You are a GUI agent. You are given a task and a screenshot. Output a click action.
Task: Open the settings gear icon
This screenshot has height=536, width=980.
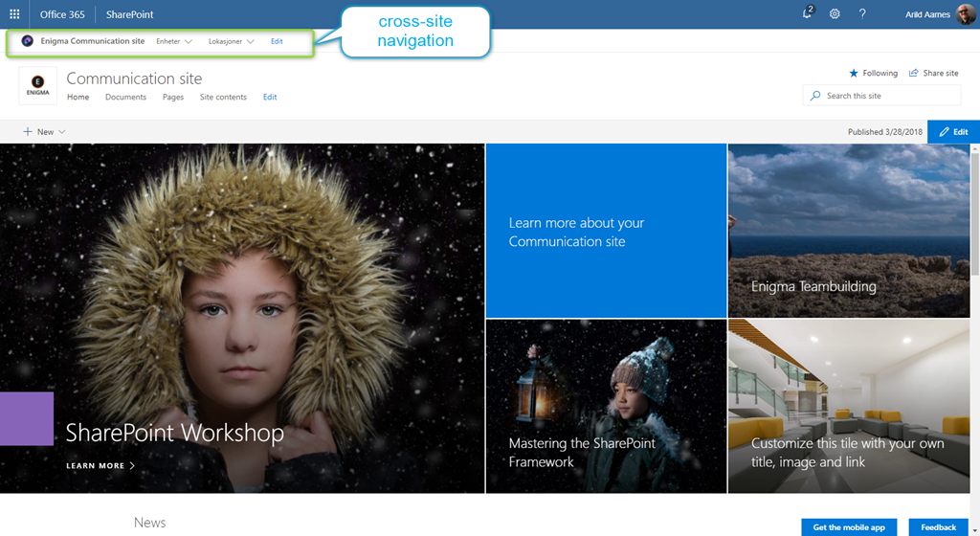(x=835, y=13)
